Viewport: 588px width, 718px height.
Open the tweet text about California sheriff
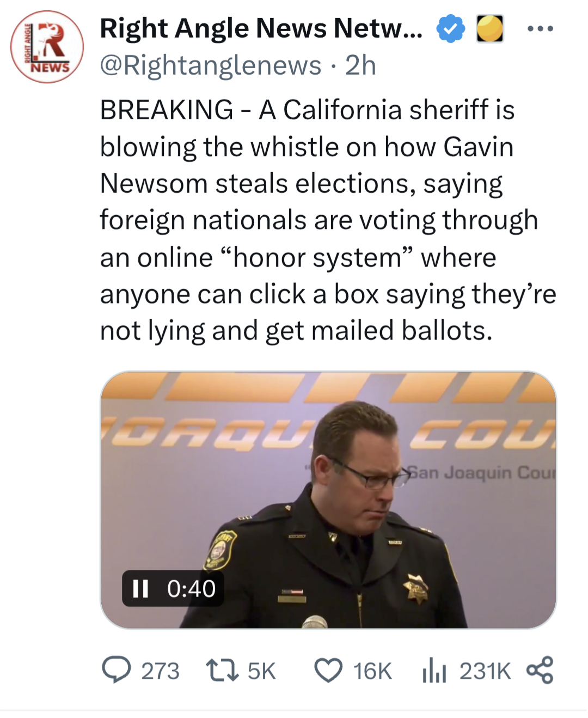click(327, 220)
